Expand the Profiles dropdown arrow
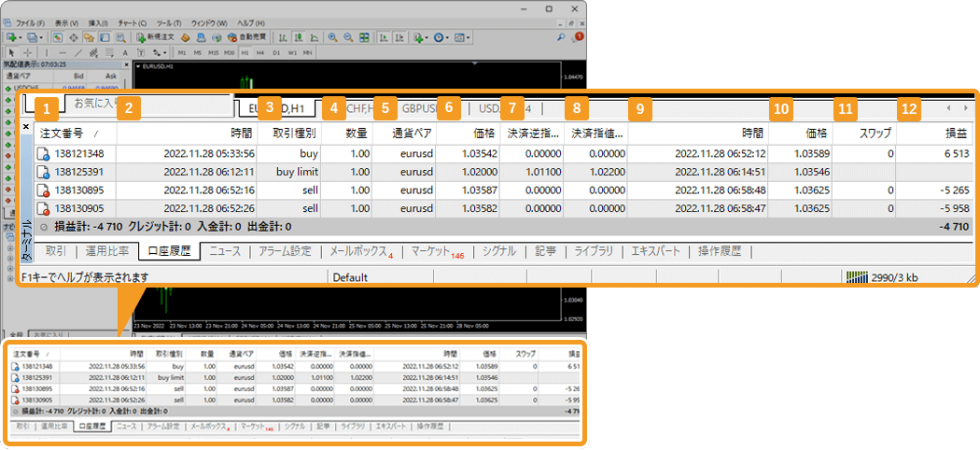This screenshot has height=450, width=980. coord(41,38)
